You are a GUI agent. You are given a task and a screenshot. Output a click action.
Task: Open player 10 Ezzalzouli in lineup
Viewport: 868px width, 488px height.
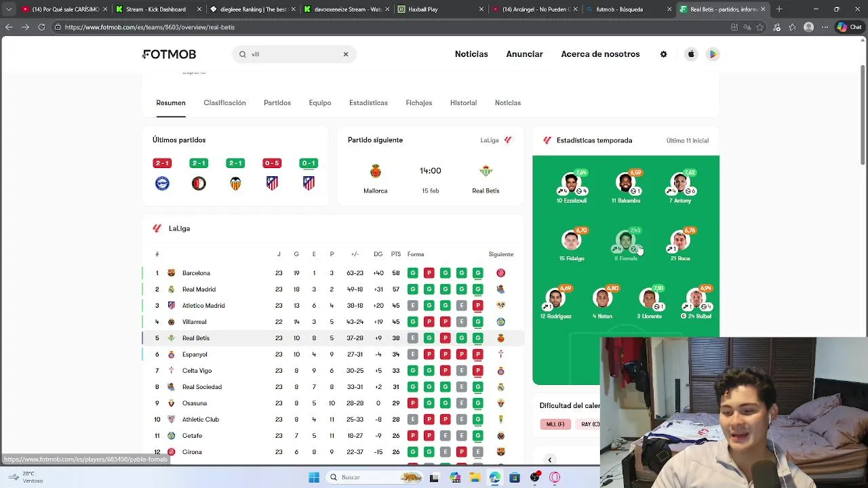point(572,187)
